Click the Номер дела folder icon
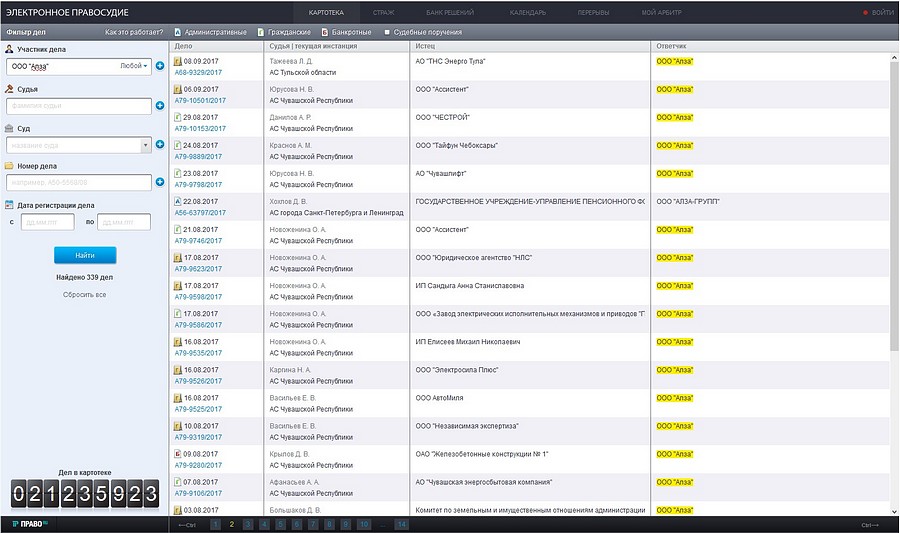Viewport: 900px width, 533px height. pyautogui.click(x=9, y=166)
